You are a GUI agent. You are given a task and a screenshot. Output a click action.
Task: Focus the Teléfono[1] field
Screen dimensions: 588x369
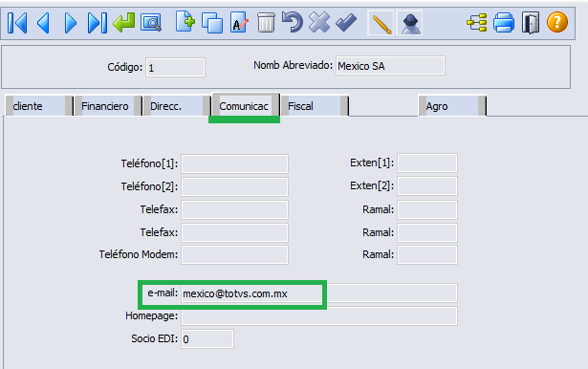tap(235, 163)
